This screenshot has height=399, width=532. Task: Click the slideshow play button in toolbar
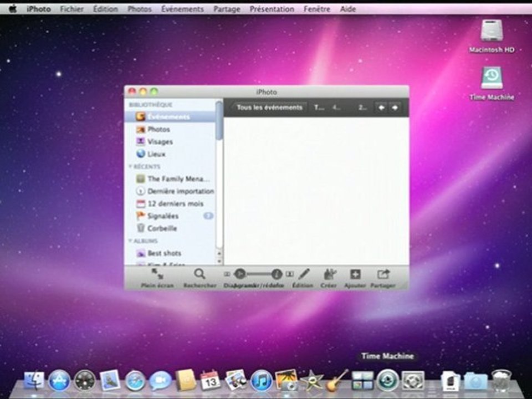[240, 274]
